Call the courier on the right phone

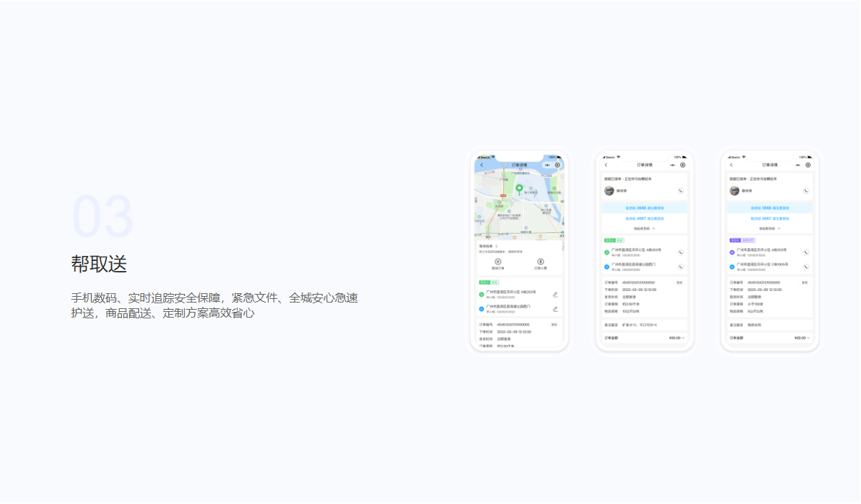(x=806, y=191)
